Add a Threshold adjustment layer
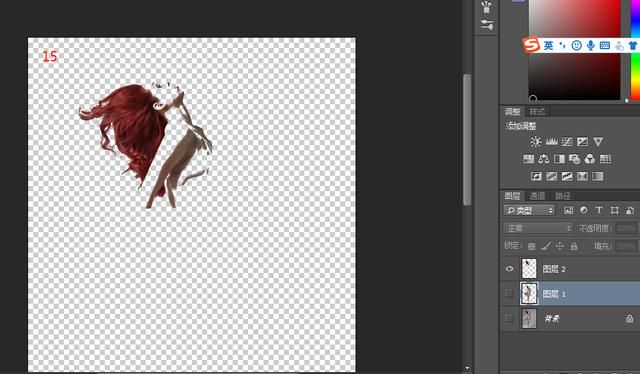The height and width of the screenshot is (374, 640). 567,176
